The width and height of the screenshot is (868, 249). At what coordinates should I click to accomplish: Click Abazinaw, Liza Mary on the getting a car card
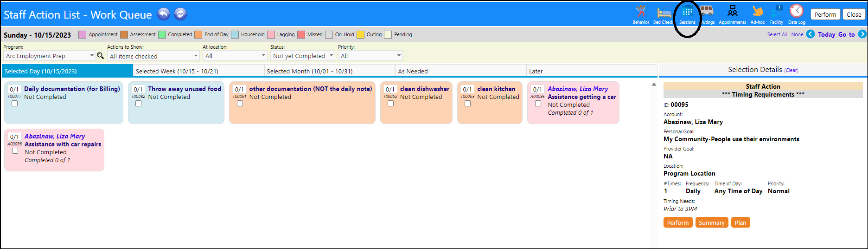pyautogui.click(x=578, y=89)
